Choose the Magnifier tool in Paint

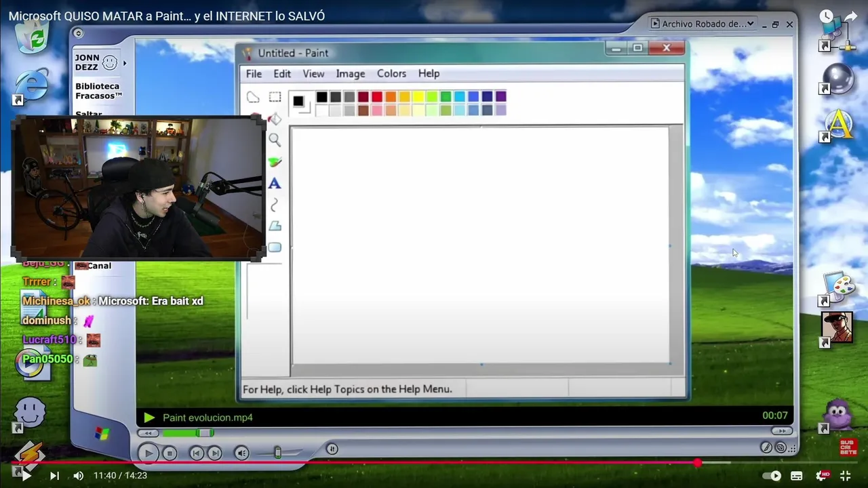pos(275,140)
